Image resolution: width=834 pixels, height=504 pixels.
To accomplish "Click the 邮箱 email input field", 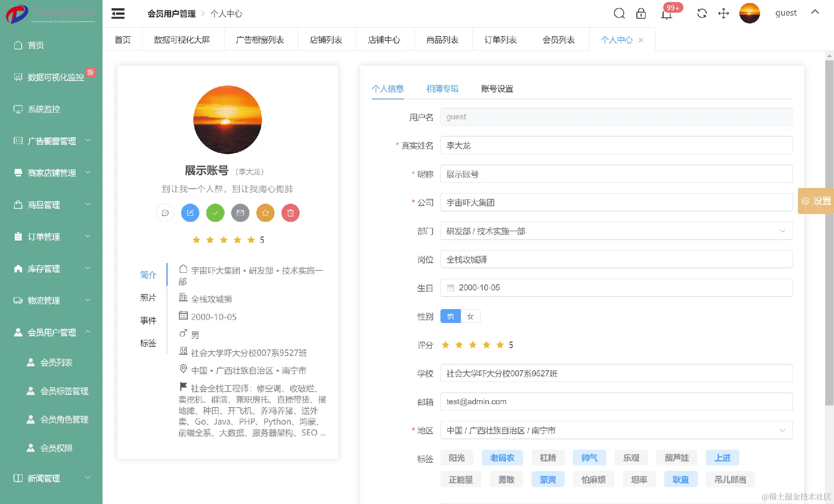I will tap(616, 402).
